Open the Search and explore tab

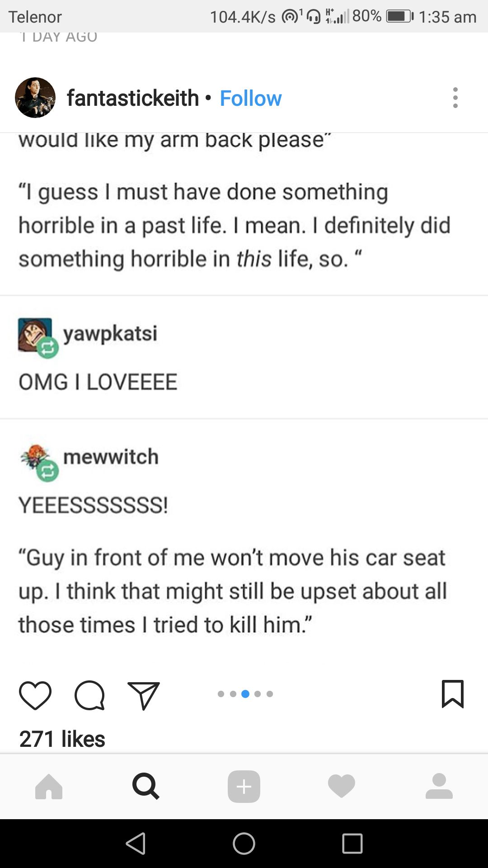click(146, 787)
